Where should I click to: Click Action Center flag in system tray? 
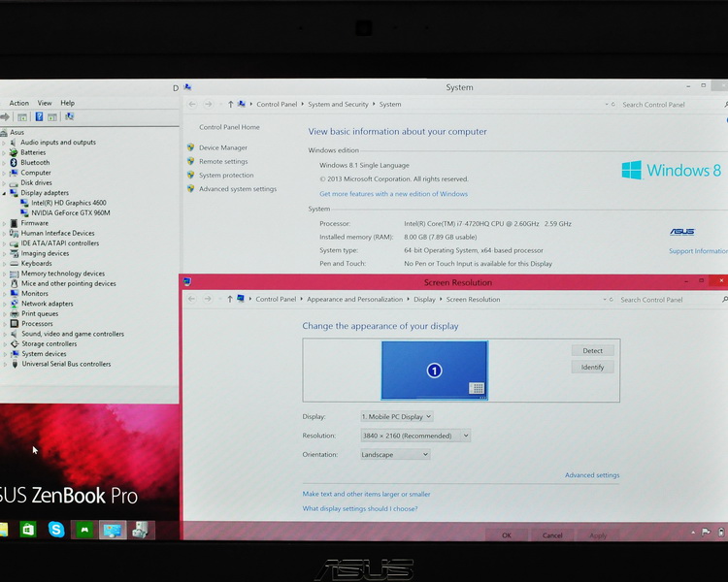(x=706, y=533)
